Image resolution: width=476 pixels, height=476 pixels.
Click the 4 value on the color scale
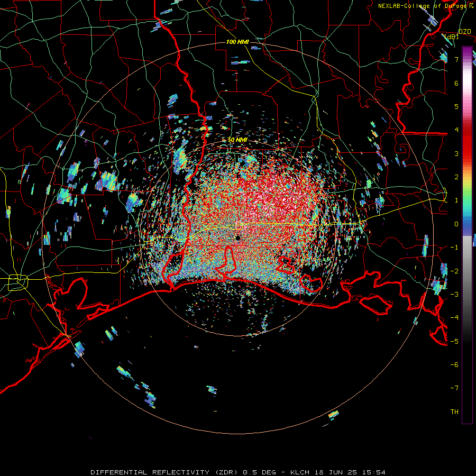pyautogui.click(x=456, y=130)
